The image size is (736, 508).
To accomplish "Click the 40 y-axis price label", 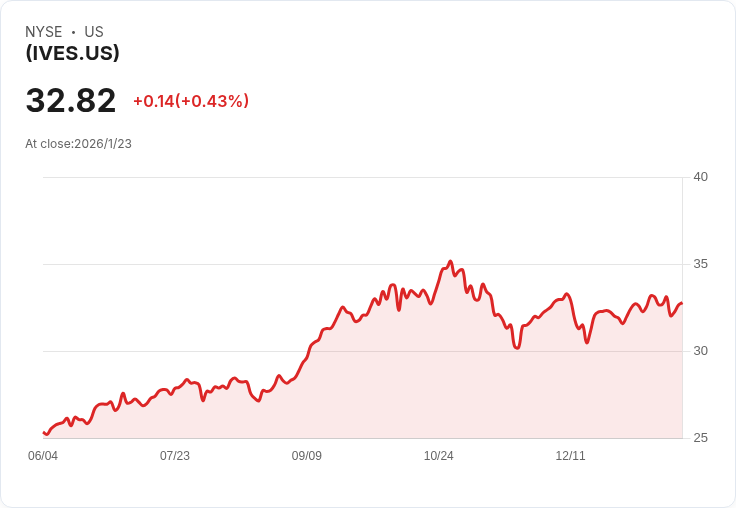I will tap(701, 177).
